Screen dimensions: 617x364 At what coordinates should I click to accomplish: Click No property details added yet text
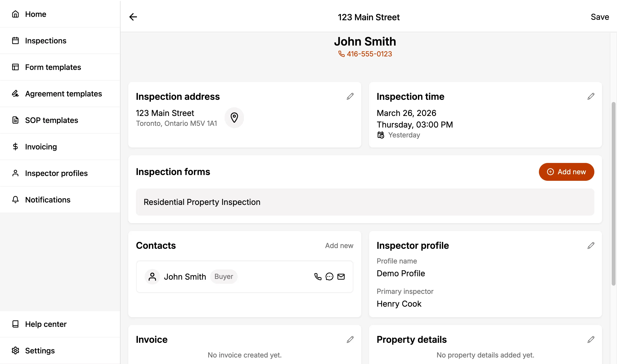click(x=485, y=355)
